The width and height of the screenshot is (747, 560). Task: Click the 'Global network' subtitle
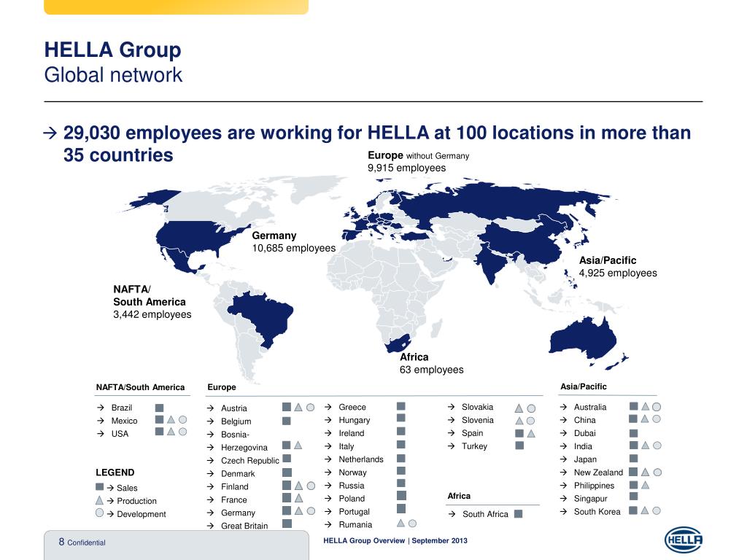click(113, 75)
